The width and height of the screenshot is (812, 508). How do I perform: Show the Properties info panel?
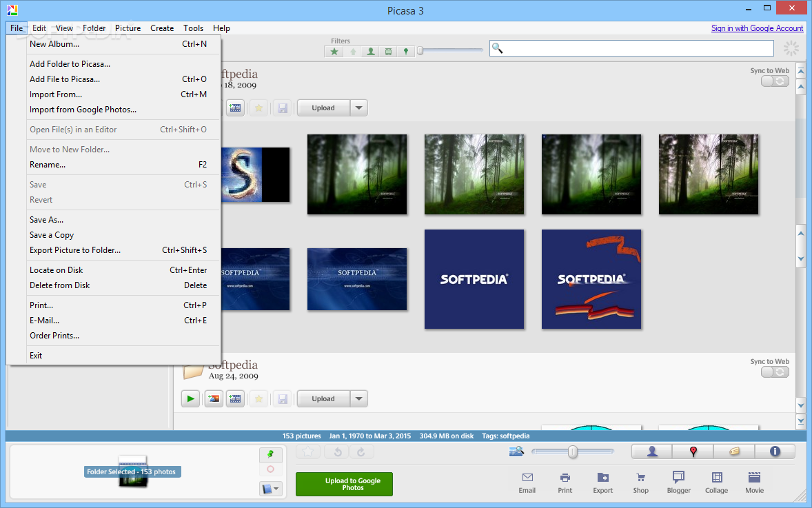point(775,451)
